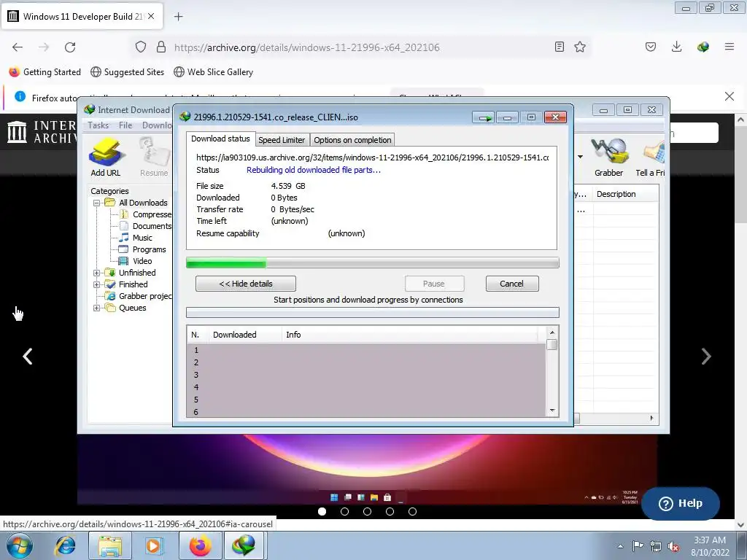Open Firefox downloads panel icon
Viewport: 747px width, 560px height.
point(676,47)
